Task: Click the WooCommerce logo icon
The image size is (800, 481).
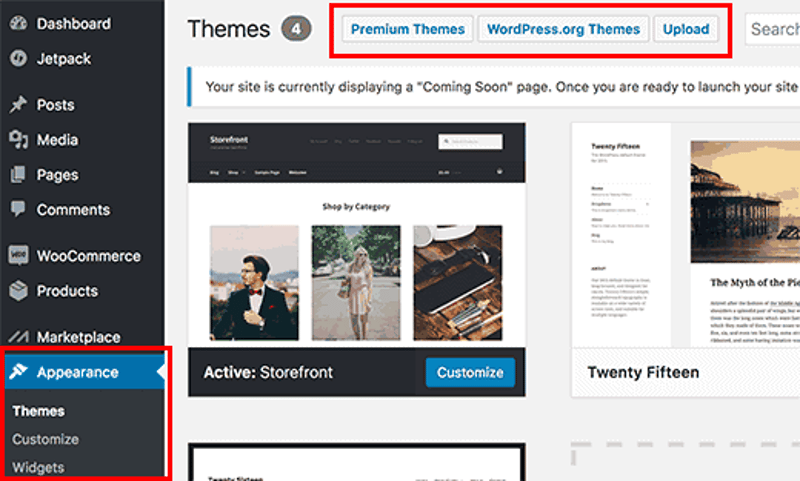Action: [18, 255]
